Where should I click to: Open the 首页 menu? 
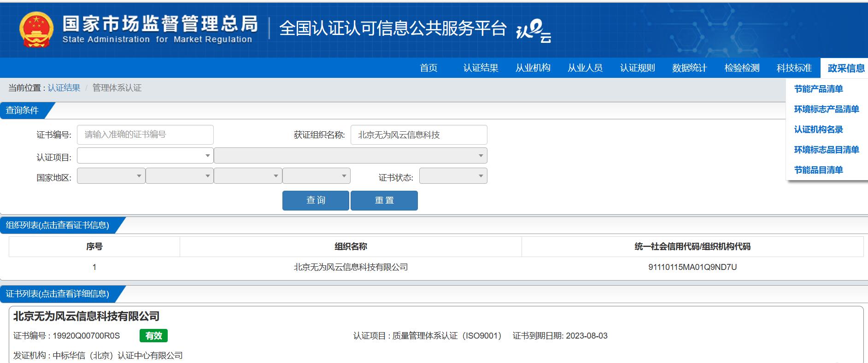pos(428,68)
